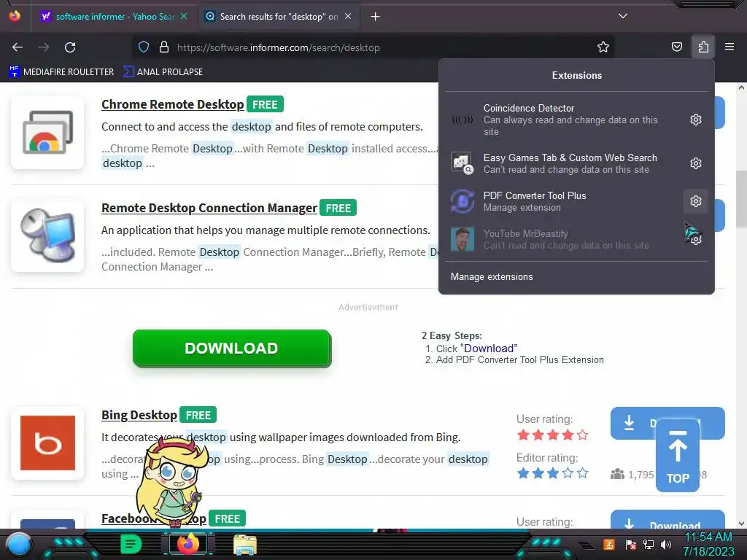Image resolution: width=747 pixels, height=560 pixels.
Task: Open the Bing Desktop app icon
Action: pyautogui.click(x=47, y=443)
